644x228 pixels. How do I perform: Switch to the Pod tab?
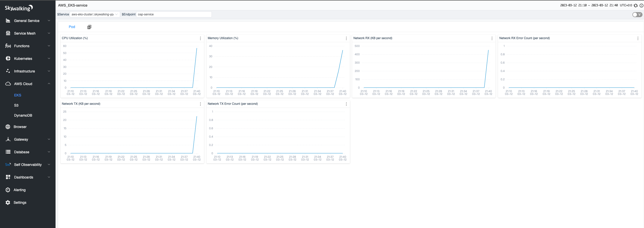tap(72, 27)
